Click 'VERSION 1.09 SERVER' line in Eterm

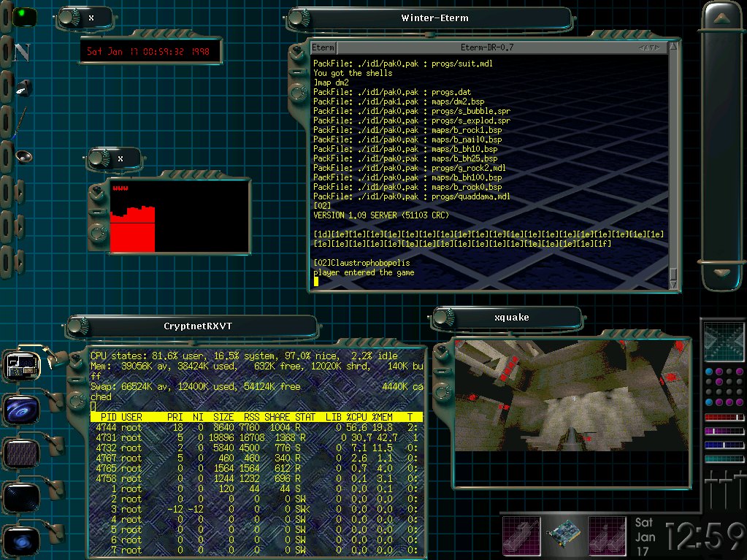[x=381, y=215]
